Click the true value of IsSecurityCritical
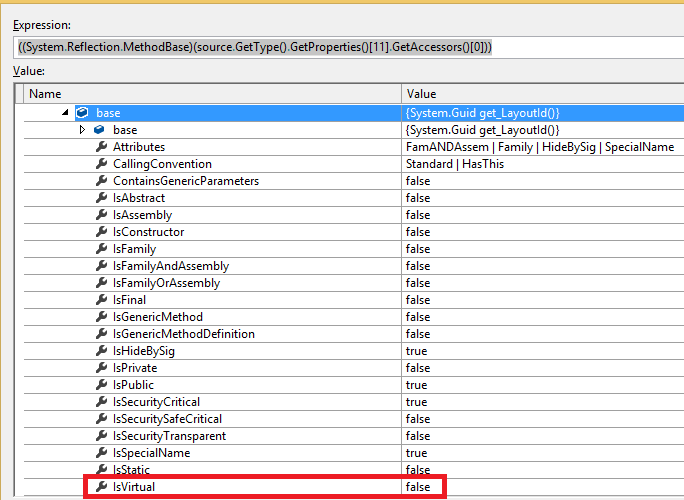 417,402
